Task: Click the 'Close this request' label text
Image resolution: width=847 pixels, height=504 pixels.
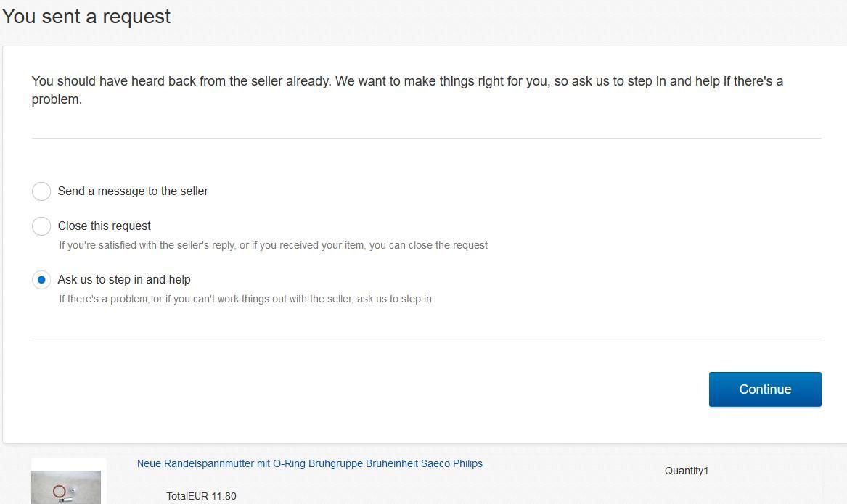Action: tap(105, 226)
